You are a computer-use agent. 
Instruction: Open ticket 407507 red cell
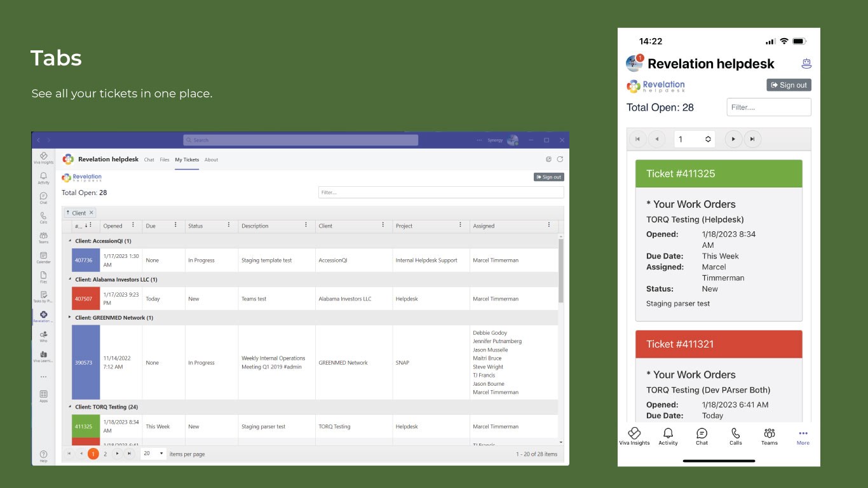point(86,299)
